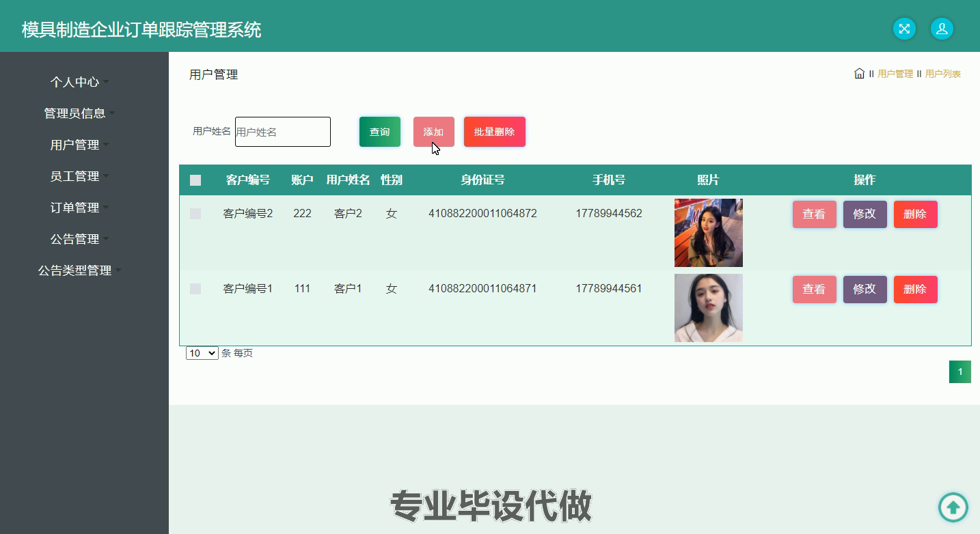
Task: Expand the 用户管理 sidebar menu
Action: tap(79, 145)
